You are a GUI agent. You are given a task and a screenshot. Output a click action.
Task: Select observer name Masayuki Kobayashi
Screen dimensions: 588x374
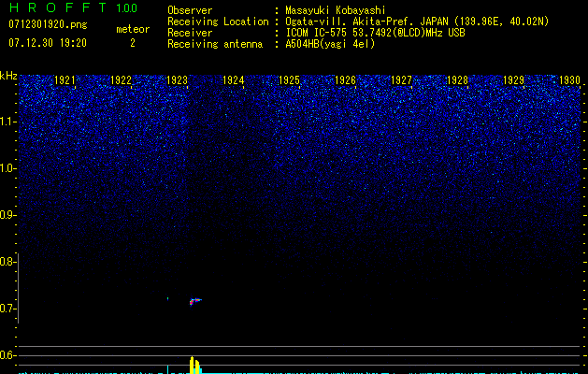pyautogui.click(x=335, y=10)
